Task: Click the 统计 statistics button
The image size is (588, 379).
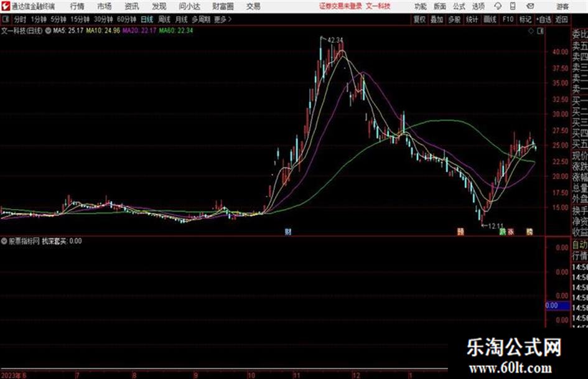Action: [x=472, y=19]
